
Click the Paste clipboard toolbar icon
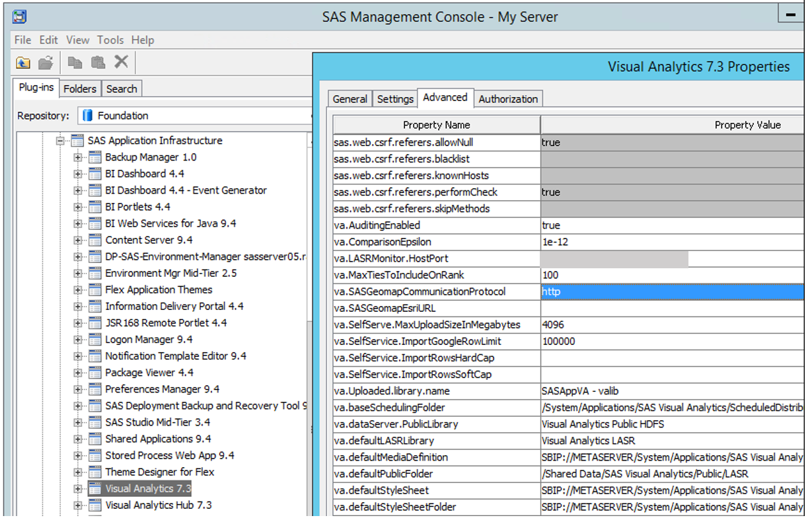point(98,63)
